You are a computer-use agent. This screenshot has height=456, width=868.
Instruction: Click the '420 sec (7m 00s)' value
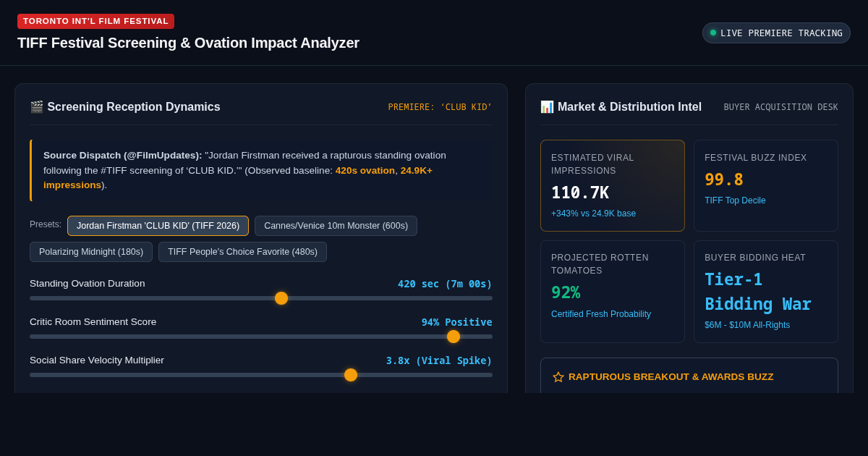coord(445,284)
